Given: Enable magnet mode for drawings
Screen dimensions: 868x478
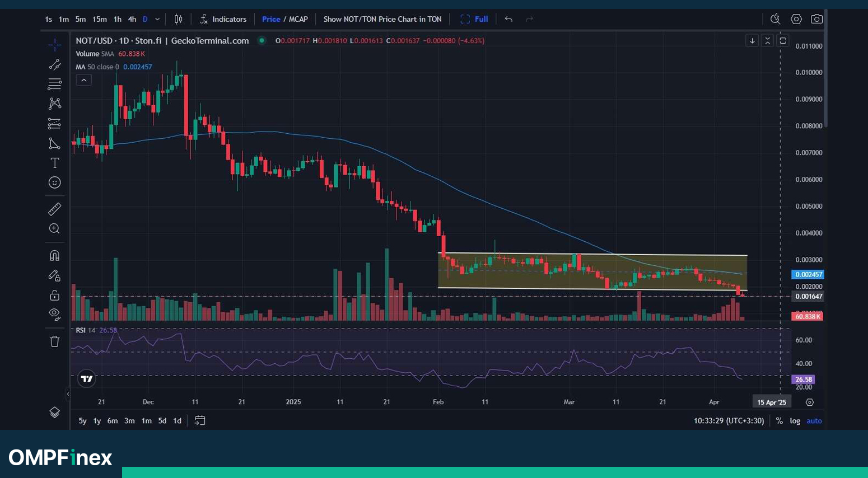Looking at the screenshot, I should coord(54,256).
